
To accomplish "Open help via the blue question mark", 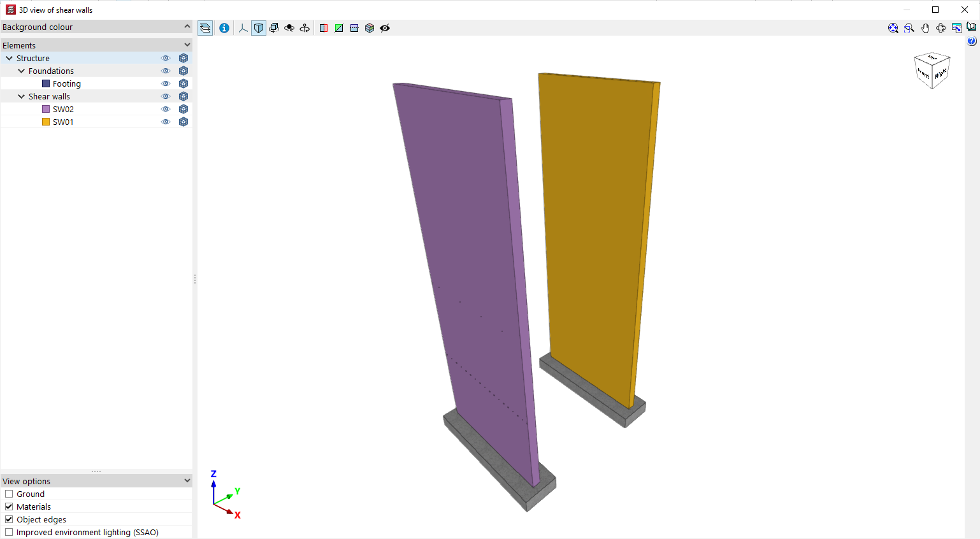I will [x=972, y=41].
